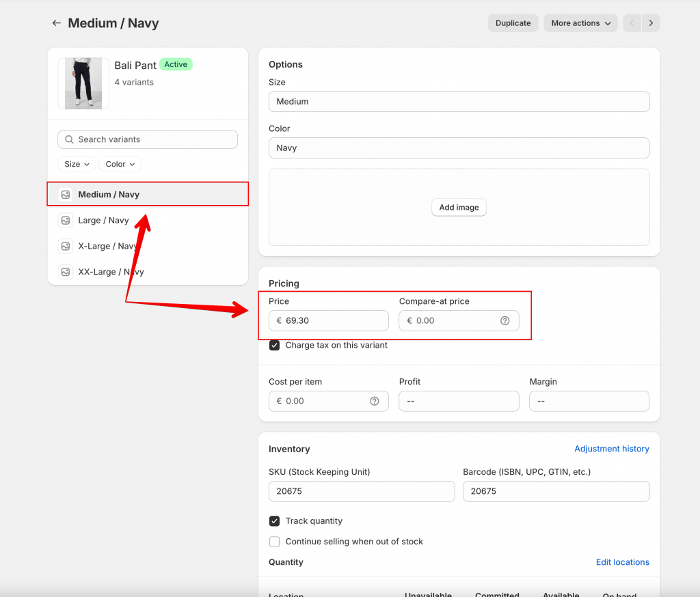Click the Add image button
Viewport: 700px width, 597px height.
459,208
